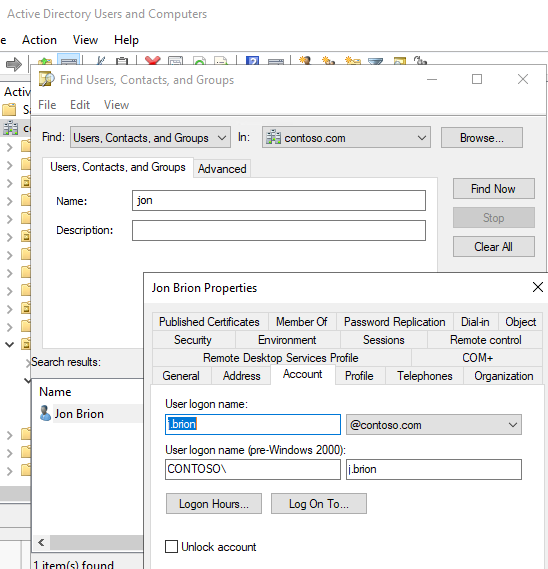The image size is (548, 569).
Task: Open the General tab
Action: coord(181,376)
